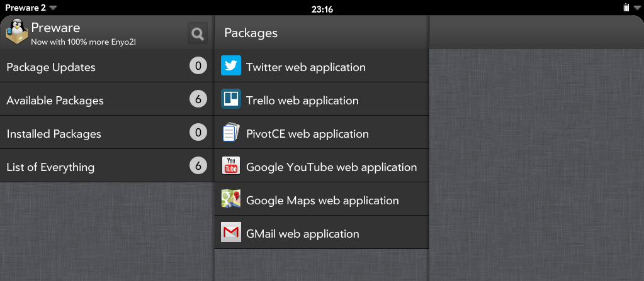Viewport: 644px width, 281px height.
Task: Click the YouTube app icon
Action: click(231, 166)
